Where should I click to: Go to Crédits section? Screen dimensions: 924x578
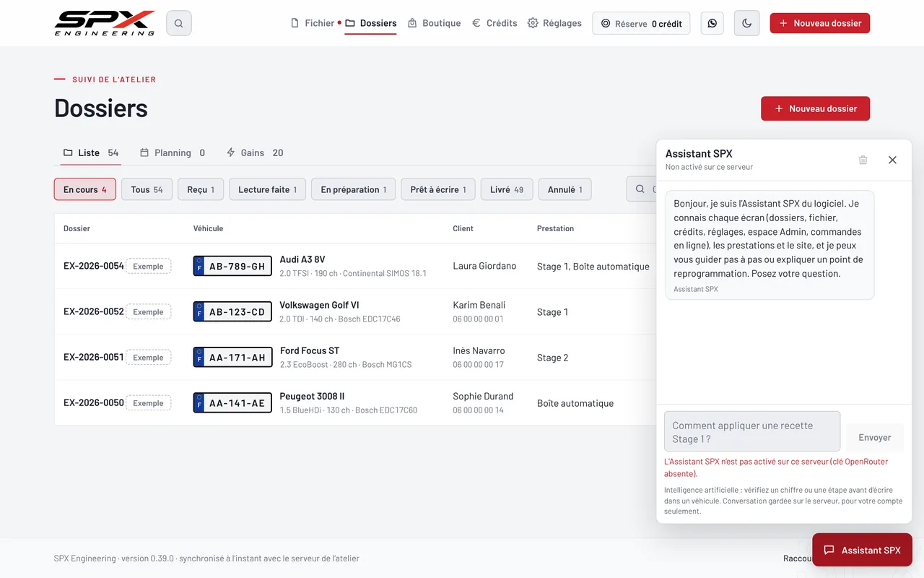pos(494,23)
